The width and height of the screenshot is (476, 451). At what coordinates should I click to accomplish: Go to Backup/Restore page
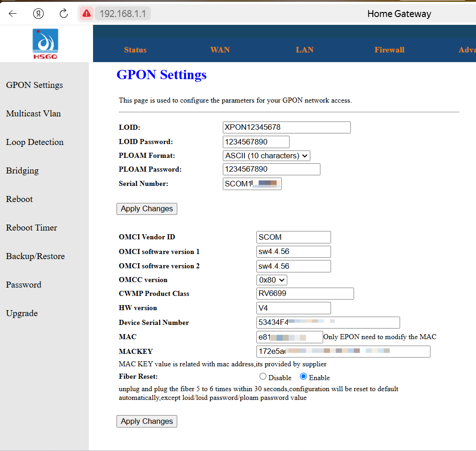tap(35, 256)
